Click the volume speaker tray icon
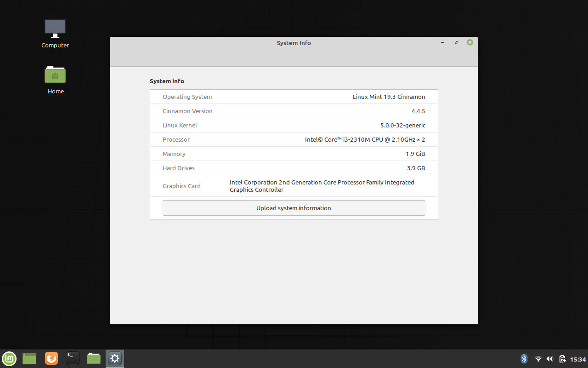This screenshot has height=368, width=588. click(x=550, y=359)
